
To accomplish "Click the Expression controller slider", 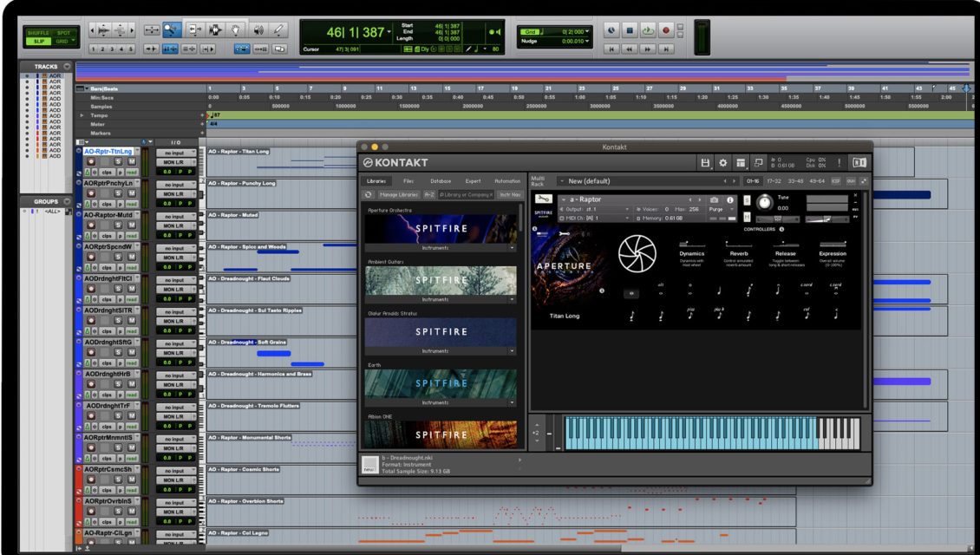I will [x=833, y=245].
